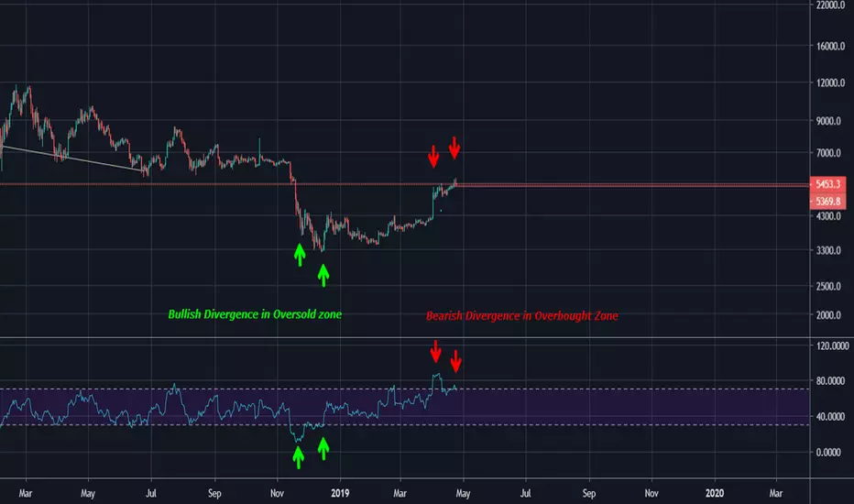This screenshot has height=504, width=854.
Task: Click the 120.0000 RSI scale value
Action: click(832, 346)
